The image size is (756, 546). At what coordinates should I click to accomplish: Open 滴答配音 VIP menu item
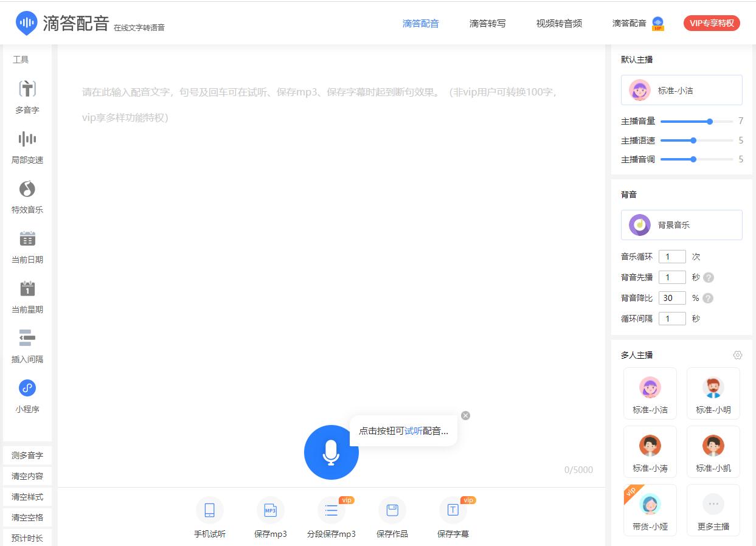click(638, 24)
